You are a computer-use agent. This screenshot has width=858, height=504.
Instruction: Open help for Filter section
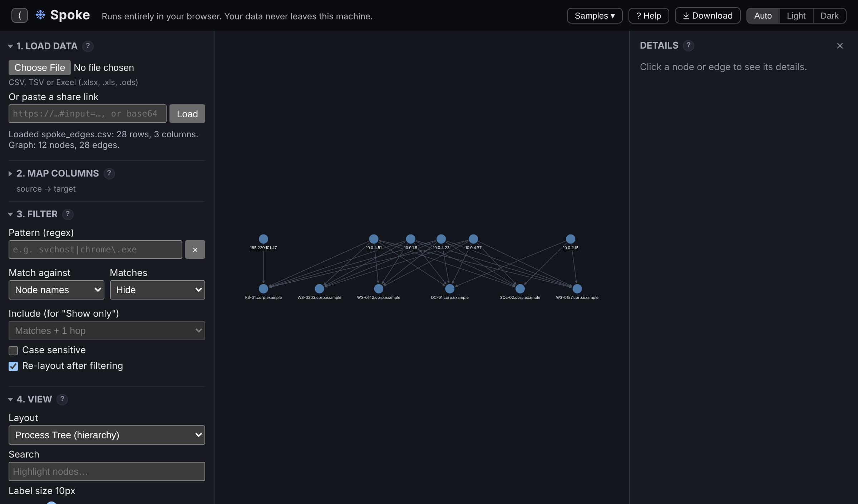tap(68, 214)
